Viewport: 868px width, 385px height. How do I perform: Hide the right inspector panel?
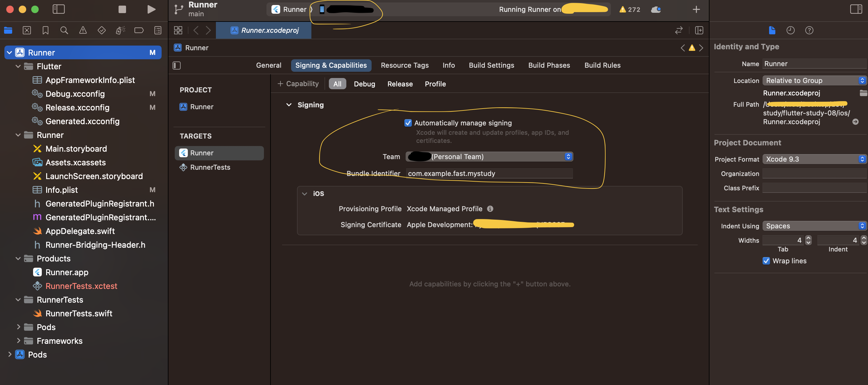(x=856, y=9)
